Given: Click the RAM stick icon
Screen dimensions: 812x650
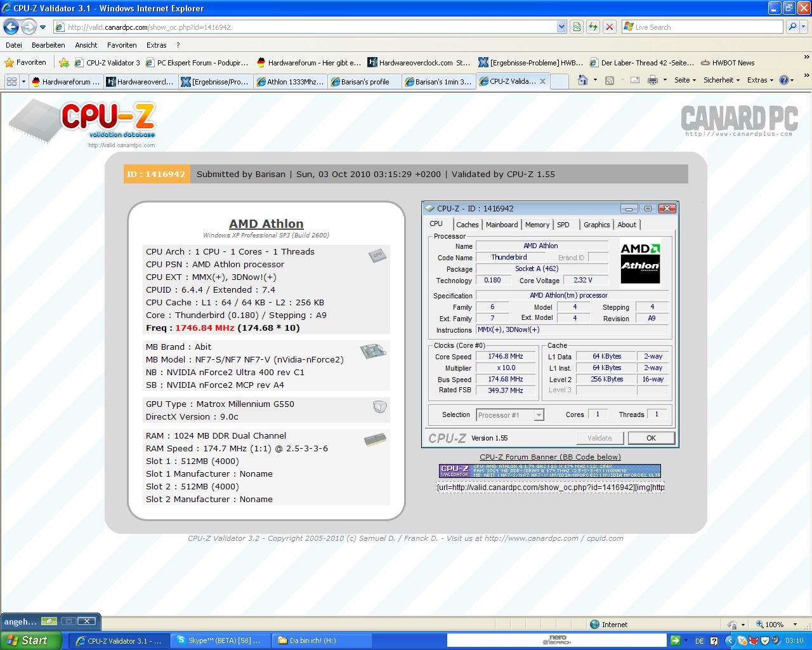Looking at the screenshot, I should (x=375, y=439).
